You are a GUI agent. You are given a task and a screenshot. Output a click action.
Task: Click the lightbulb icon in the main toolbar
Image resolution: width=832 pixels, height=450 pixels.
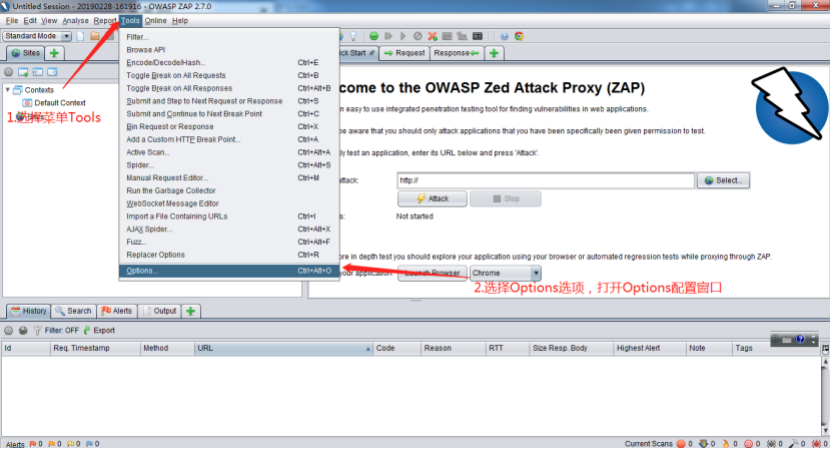pyautogui.click(x=353, y=36)
